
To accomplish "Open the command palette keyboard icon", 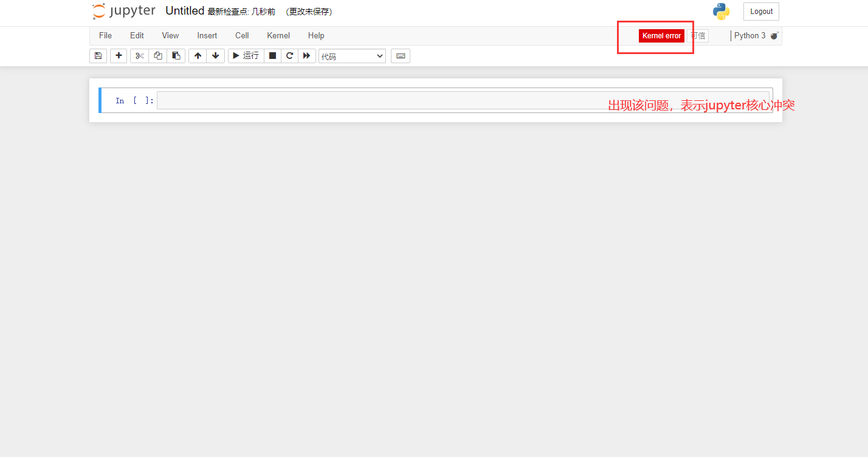I will 401,56.
